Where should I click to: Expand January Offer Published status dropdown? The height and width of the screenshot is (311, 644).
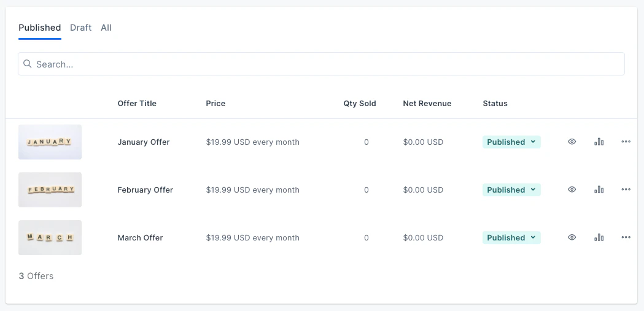(x=511, y=142)
